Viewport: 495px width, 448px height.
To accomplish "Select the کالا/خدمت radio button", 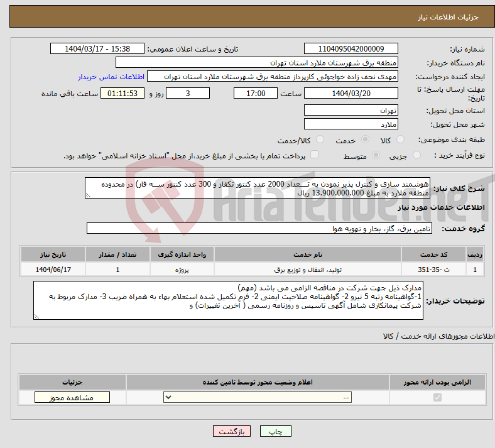I will [x=320, y=139].
